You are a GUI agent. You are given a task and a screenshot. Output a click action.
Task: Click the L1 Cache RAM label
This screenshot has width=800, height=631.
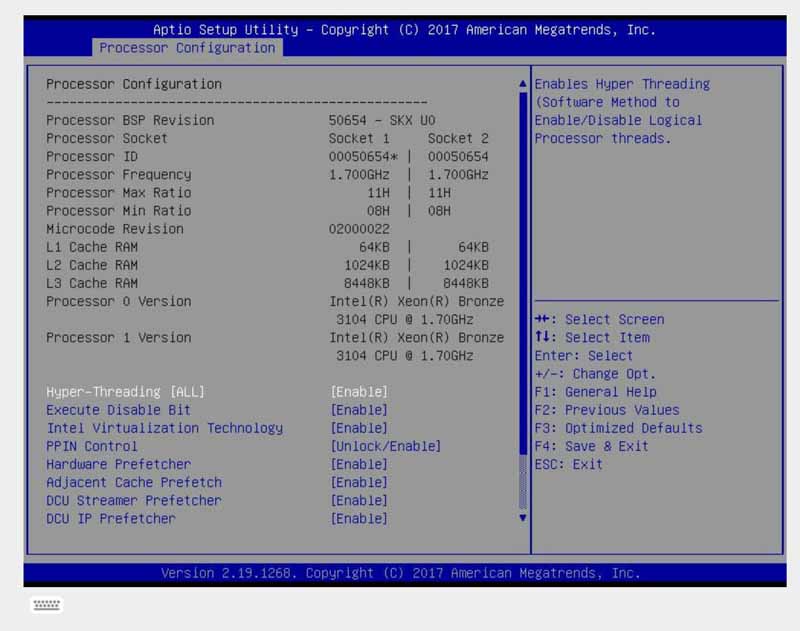coord(92,247)
